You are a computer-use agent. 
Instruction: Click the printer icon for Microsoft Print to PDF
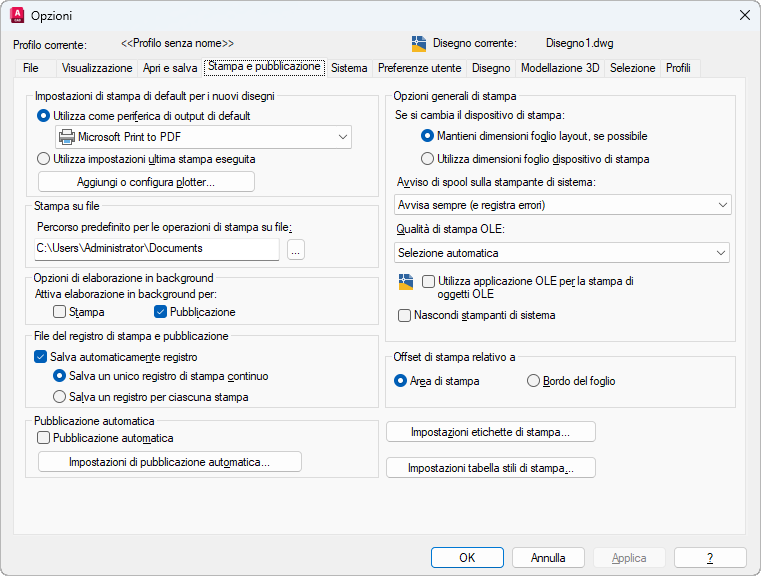click(x=66, y=136)
